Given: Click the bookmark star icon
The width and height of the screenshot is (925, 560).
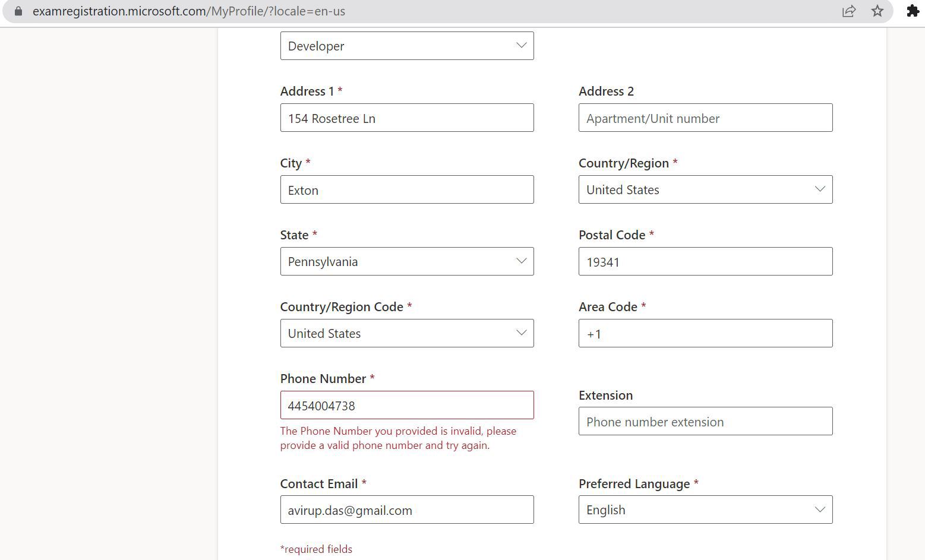Looking at the screenshot, I should pos(877,11).
